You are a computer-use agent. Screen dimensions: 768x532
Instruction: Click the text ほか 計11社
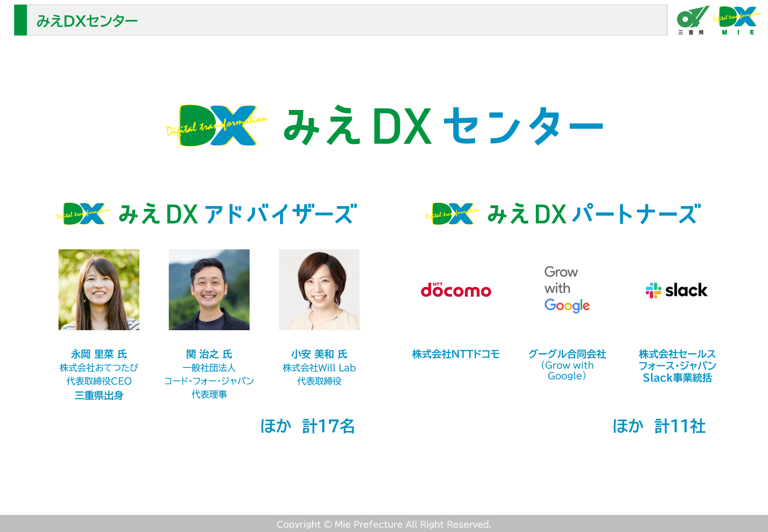pyautogui.click(x=659, y=426)
